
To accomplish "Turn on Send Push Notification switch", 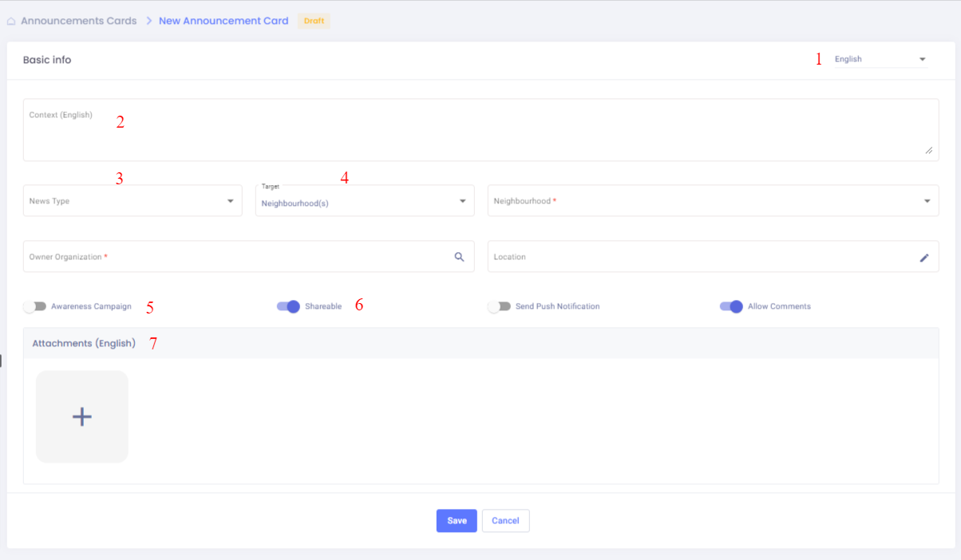I will [x=499, y=306].
